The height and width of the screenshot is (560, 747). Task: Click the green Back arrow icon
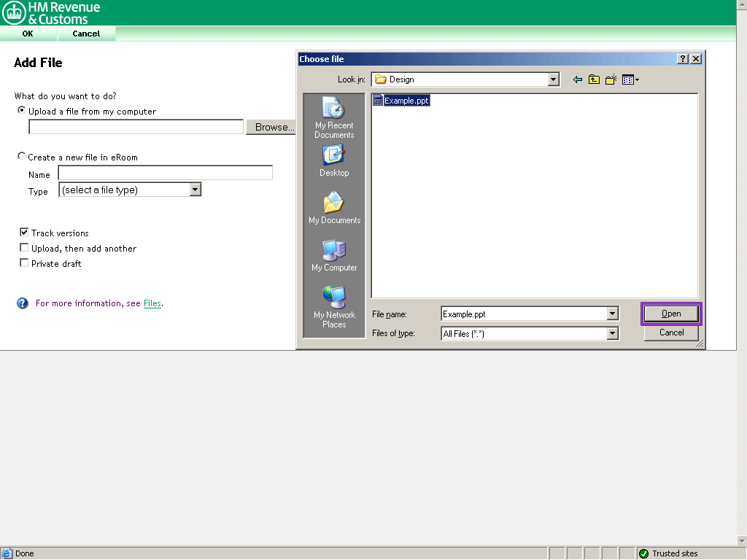coord(578,79)
